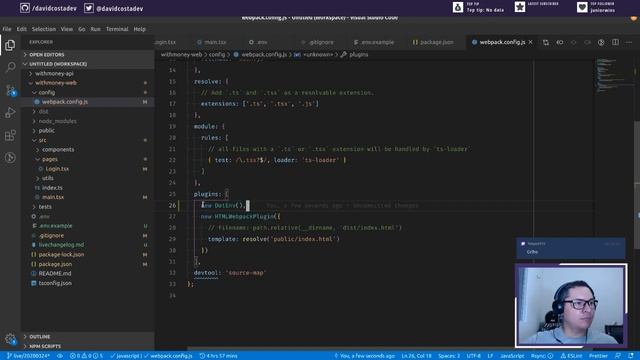Click the go back revision icon in editor toolbar
This screenshot has height=360, width=640.
(560, 42)
